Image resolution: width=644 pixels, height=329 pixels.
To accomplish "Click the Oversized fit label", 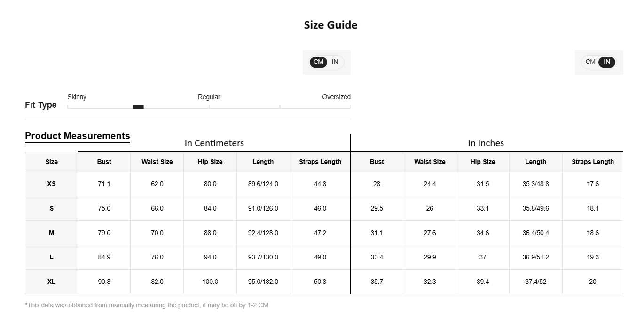I will (x=336, y=97).
